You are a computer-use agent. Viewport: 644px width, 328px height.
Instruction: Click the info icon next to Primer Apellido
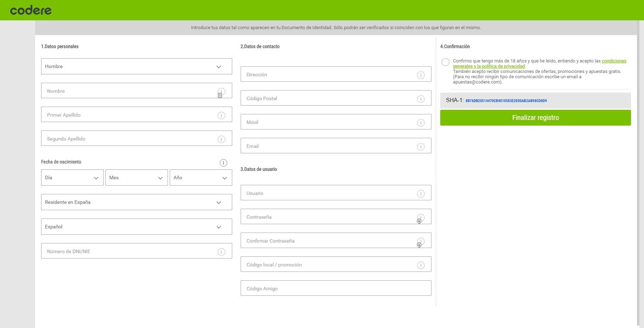click(221, 115)
